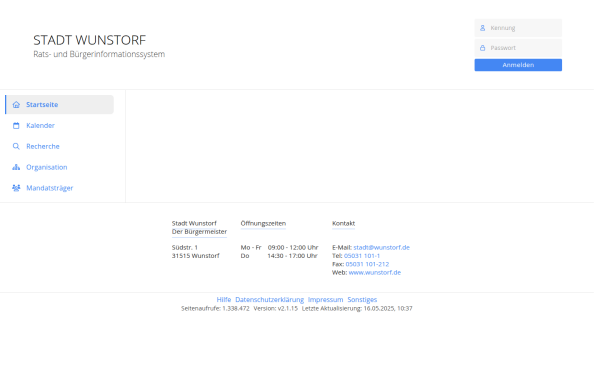Click the home icon beside Startseite
The image size is (600, 375).
[16, 105]
